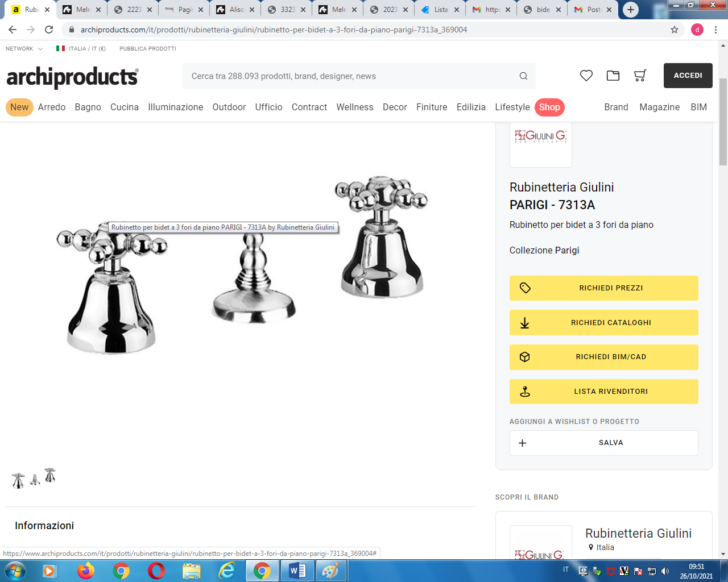Open Firefox from the taskbar
The width and height of the screenshot is (728, 582).
tap(86, 571)
